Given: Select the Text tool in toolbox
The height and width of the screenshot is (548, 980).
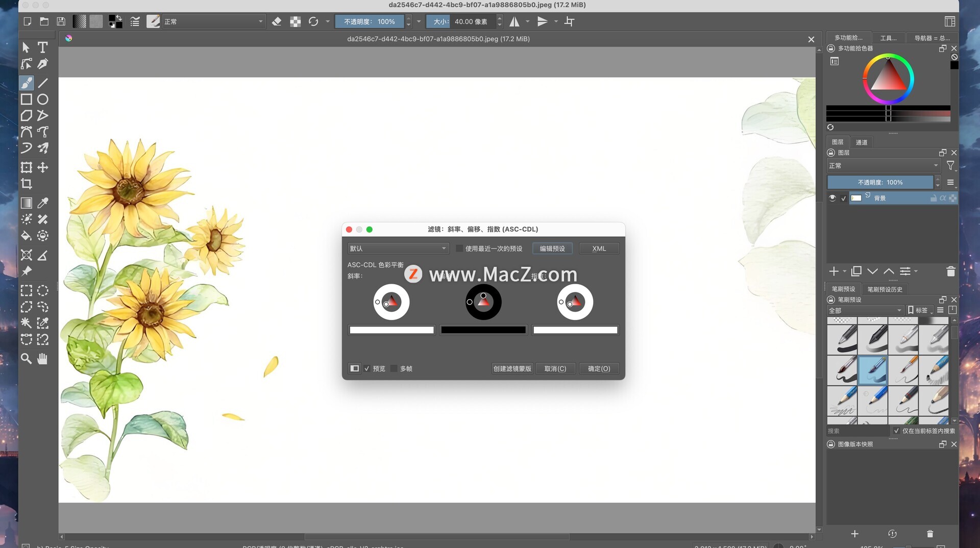Looking at the screenshot, I should pyautogui.click(x=43, y=47).
